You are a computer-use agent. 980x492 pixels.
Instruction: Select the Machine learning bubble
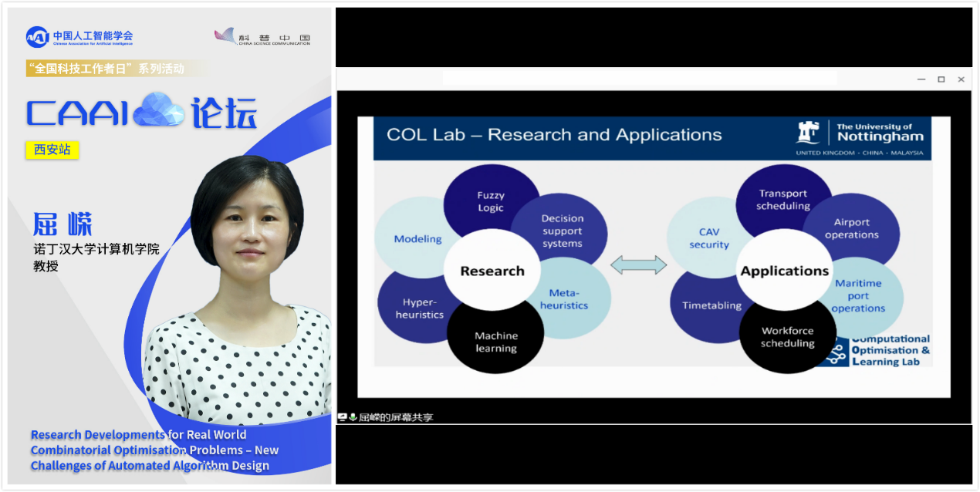click(496, 339)
